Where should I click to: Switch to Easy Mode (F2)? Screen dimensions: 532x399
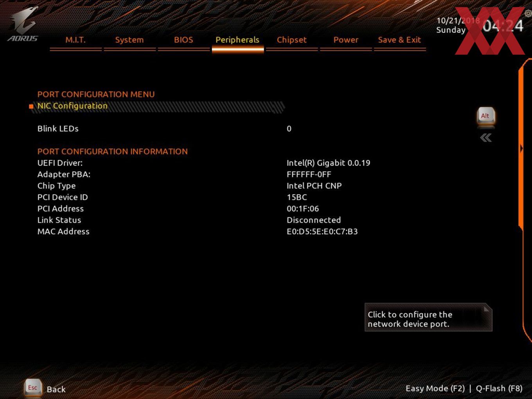click(x=435, y=388)
